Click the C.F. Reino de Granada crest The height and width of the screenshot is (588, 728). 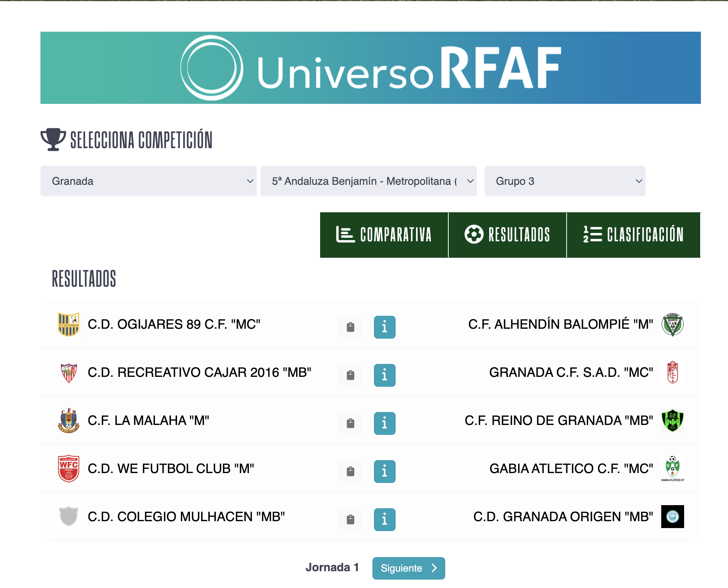[672, 420]
